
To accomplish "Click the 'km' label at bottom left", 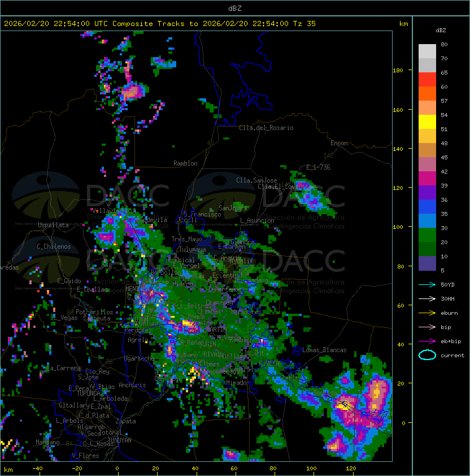I will [8, 470].
